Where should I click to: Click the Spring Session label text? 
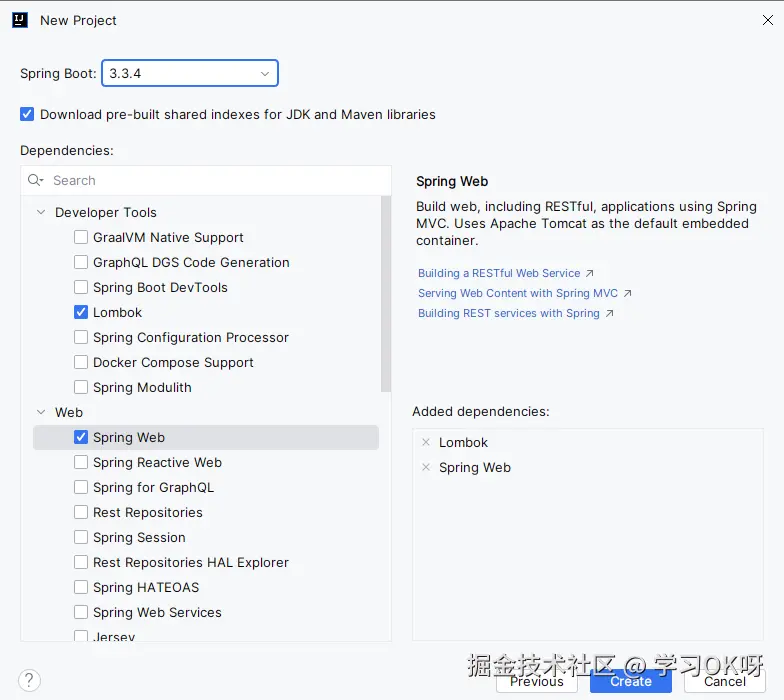(139, 537)
